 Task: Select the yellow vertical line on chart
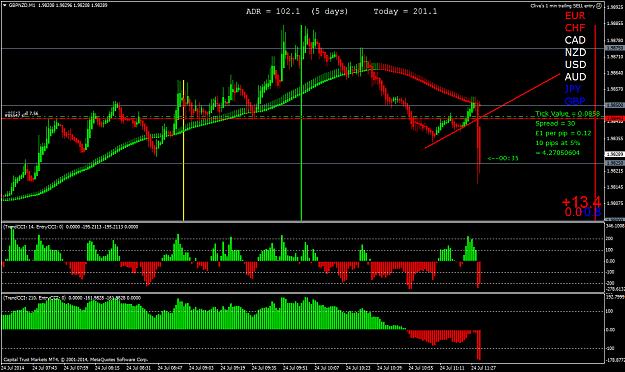(x=183, y=150)
